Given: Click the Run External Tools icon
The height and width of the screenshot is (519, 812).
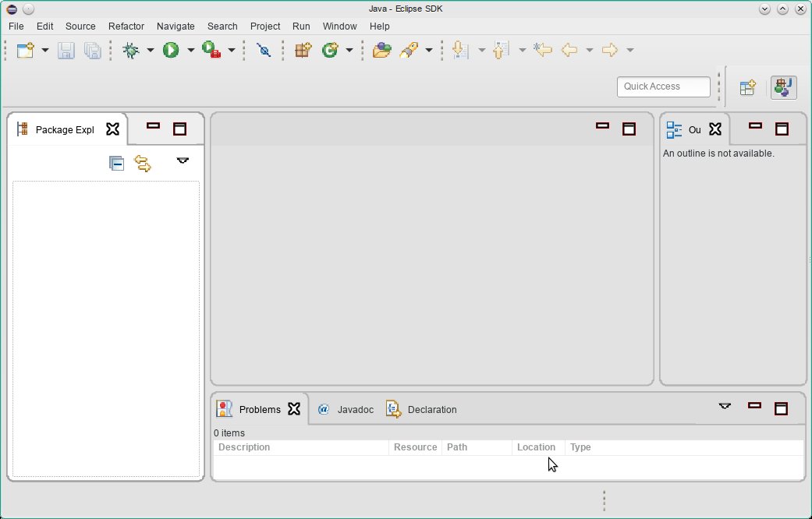Looking at the screenshot, I should 211,50.
